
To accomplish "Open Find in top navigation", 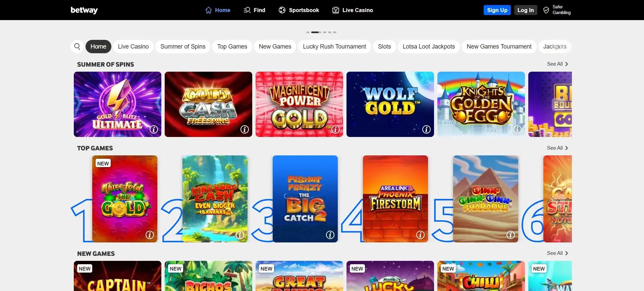I will 255,10.
